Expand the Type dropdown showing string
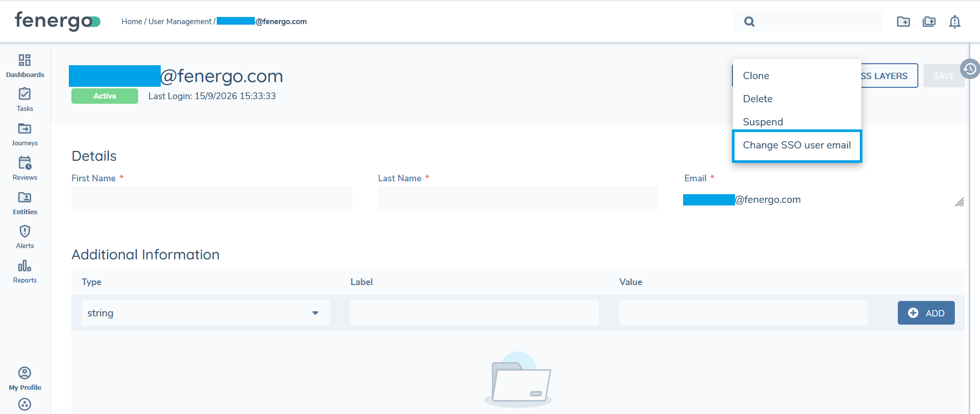The image size is (980, 414). point(205,313)
